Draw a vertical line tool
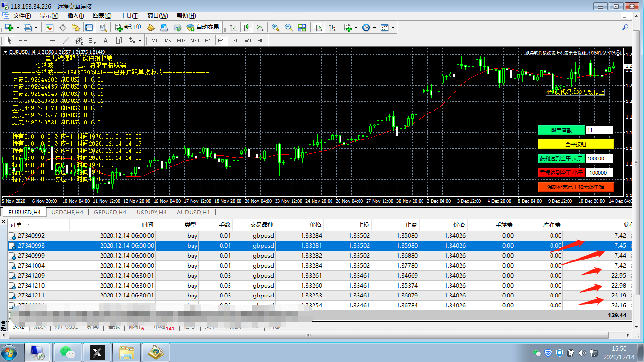 coord(39,40)
